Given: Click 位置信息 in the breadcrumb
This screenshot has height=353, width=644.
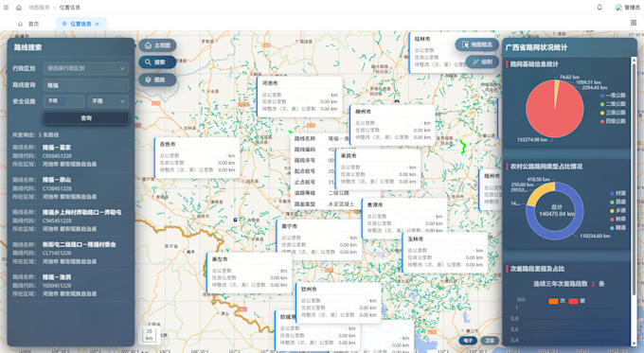Looking at the screenshot, I should (70, 8).
